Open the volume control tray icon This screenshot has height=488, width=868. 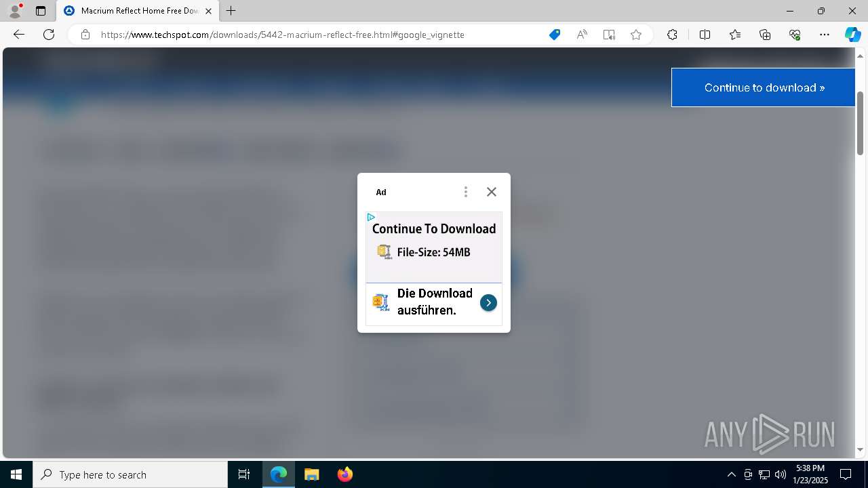point(781,474)
